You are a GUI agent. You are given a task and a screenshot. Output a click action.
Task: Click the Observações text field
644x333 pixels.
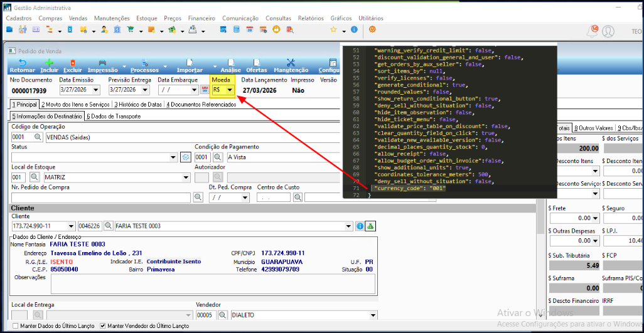point(212,283)
